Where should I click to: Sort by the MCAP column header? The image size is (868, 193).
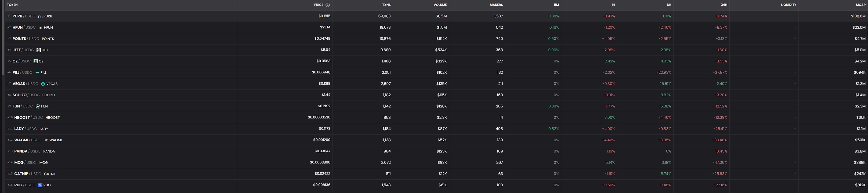(860, 5)
